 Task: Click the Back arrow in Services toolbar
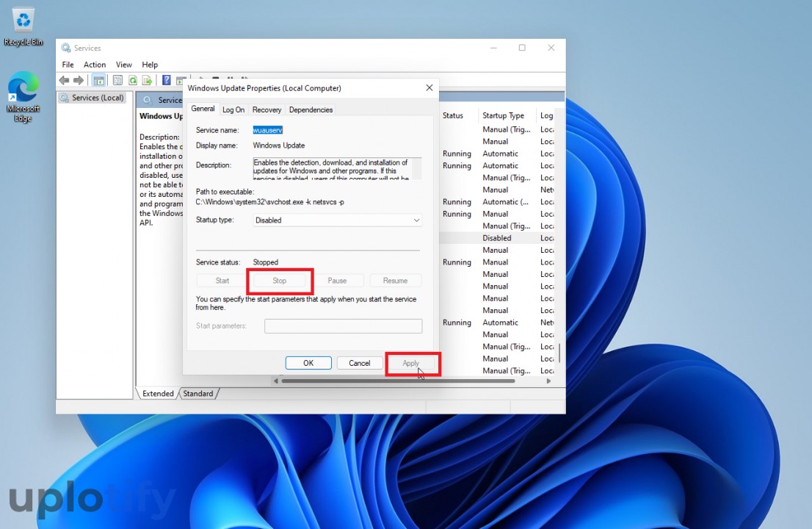point(63,80)
